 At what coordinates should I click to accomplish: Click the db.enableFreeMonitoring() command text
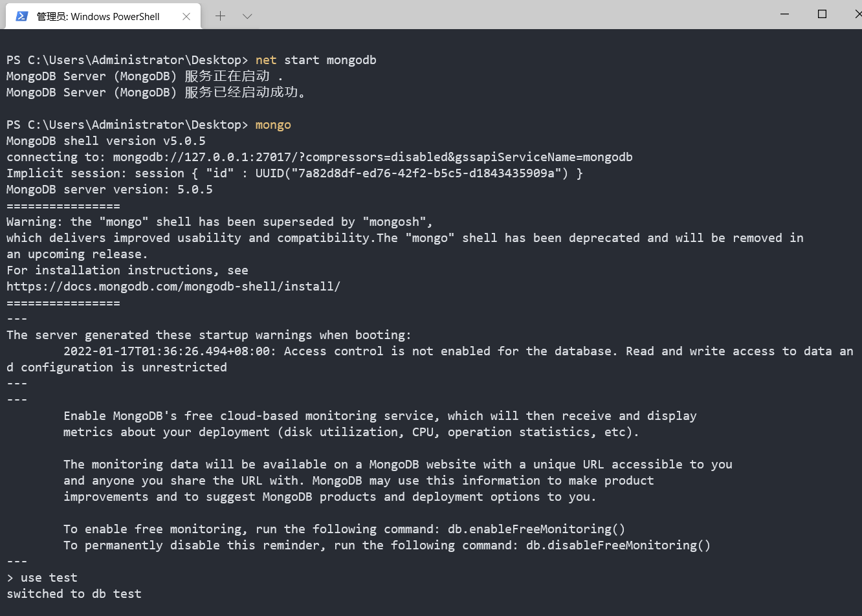(x=536, y=529)
